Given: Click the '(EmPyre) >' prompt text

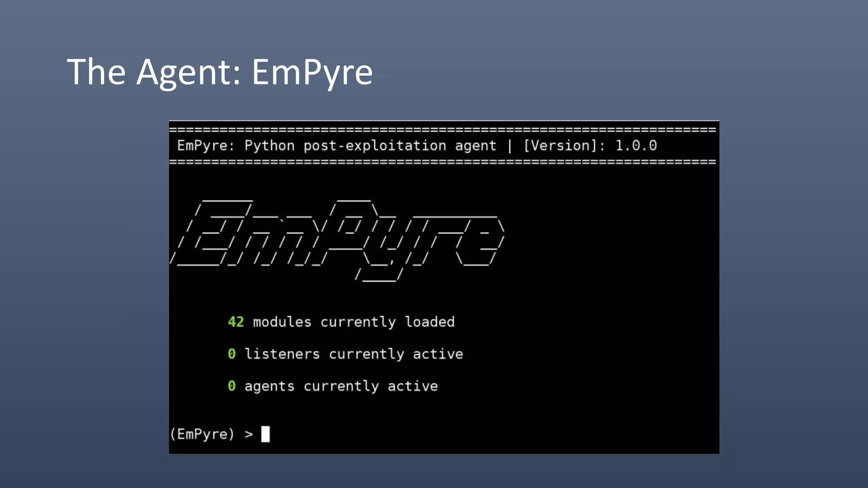Looking at the screenshot, I should (211, 434).
